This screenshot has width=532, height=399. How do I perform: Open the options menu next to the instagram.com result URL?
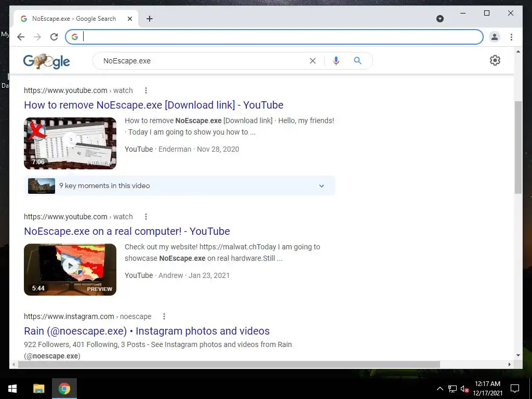(164, 316)
